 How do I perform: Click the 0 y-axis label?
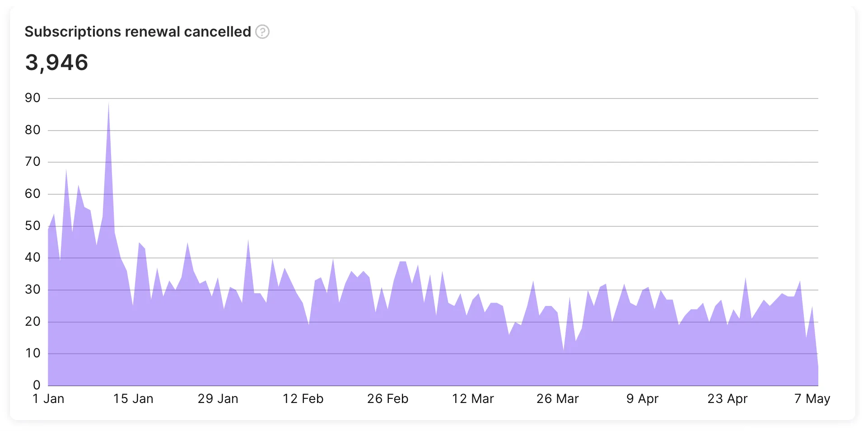(37, 385)
